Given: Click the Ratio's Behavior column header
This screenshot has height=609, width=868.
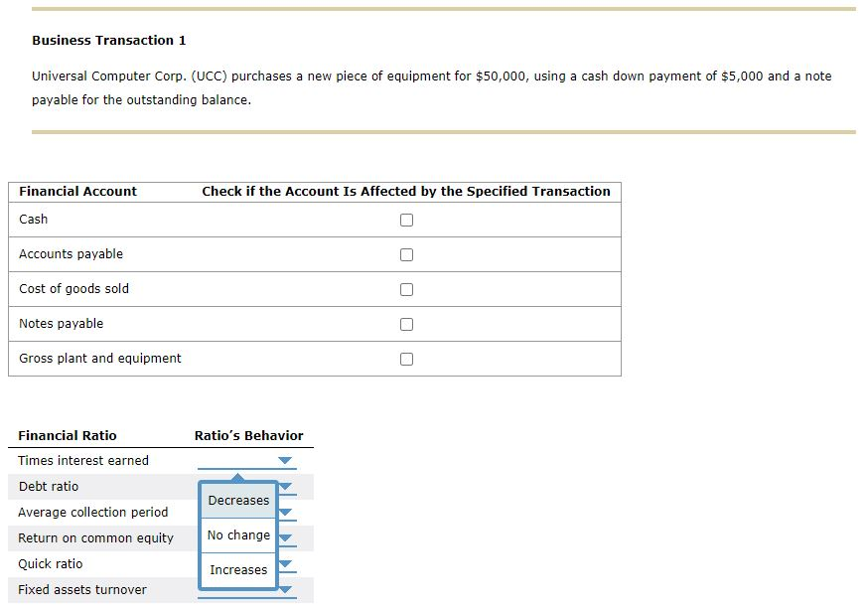Looking at the screenshot, I should (248, 435).
